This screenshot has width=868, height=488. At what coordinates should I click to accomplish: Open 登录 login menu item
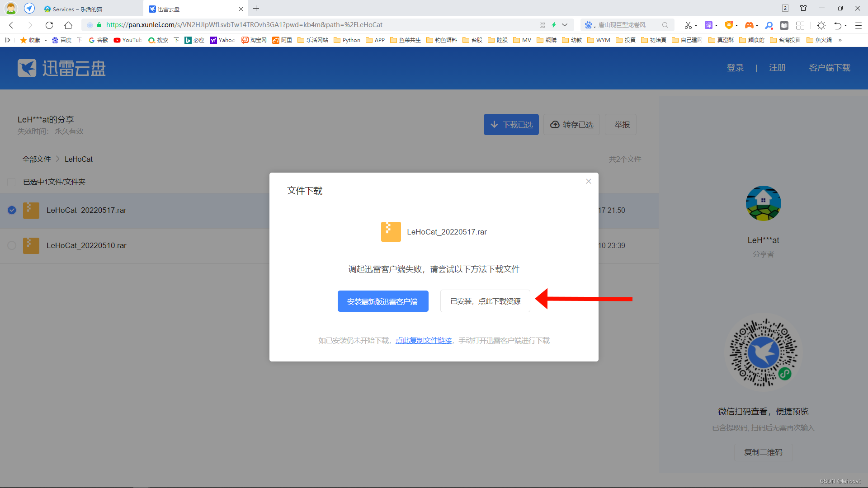pos(735,67)
